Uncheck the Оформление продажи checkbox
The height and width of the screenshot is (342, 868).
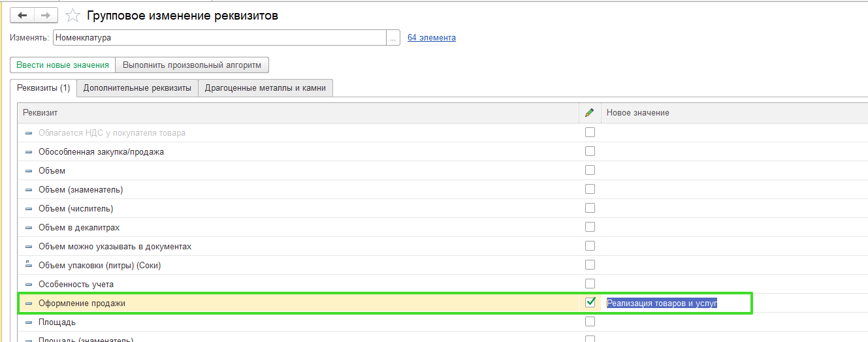coord(590,302)
